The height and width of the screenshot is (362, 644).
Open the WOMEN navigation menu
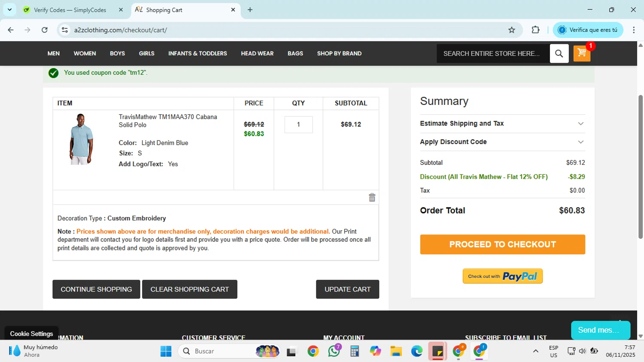coord(85,54)
